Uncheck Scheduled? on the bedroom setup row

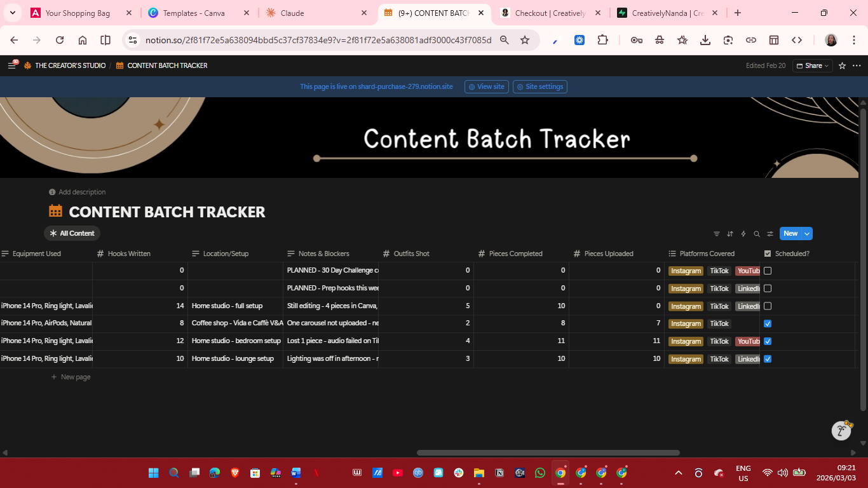point(768,341)
